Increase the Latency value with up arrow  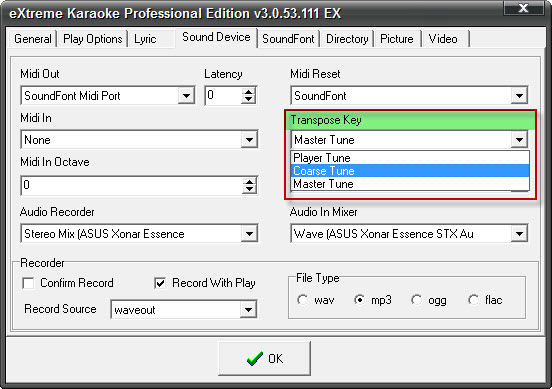(x=249, y=92)
